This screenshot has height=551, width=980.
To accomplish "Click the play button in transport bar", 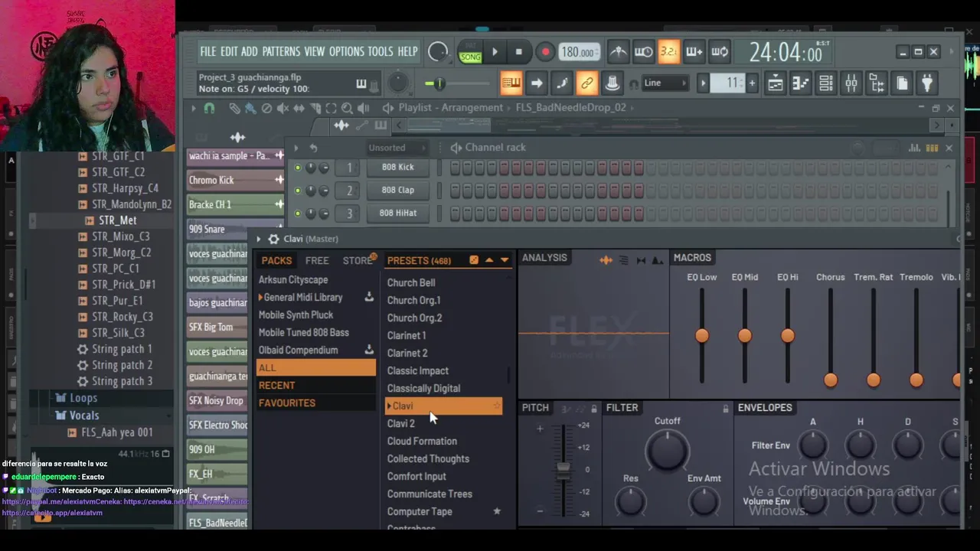I will pos(495,52).
